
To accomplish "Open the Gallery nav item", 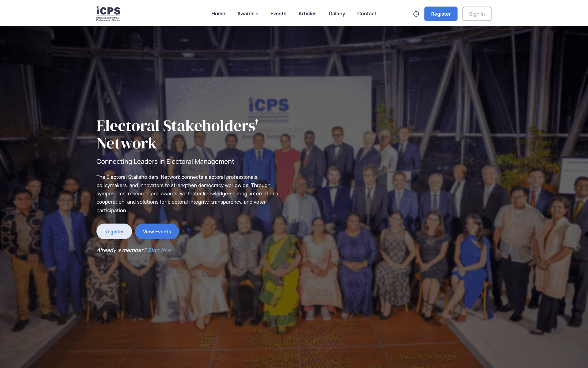I will (x=337, y=13).
